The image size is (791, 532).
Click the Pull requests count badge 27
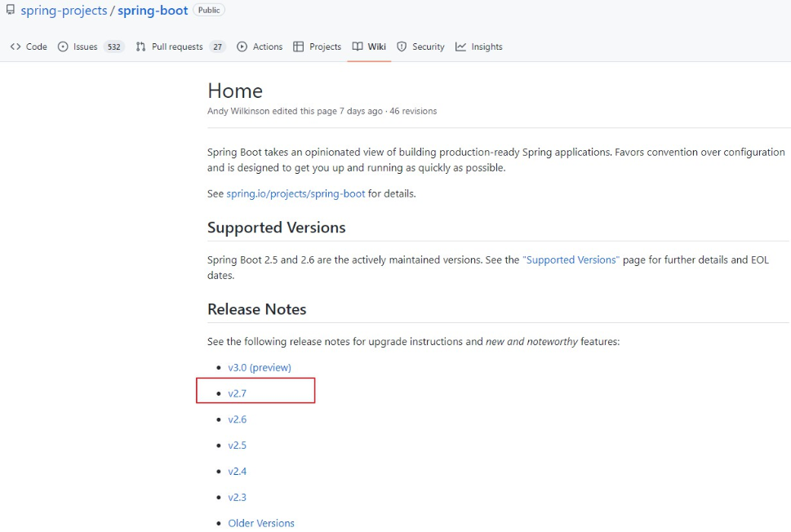coord(217,47)
